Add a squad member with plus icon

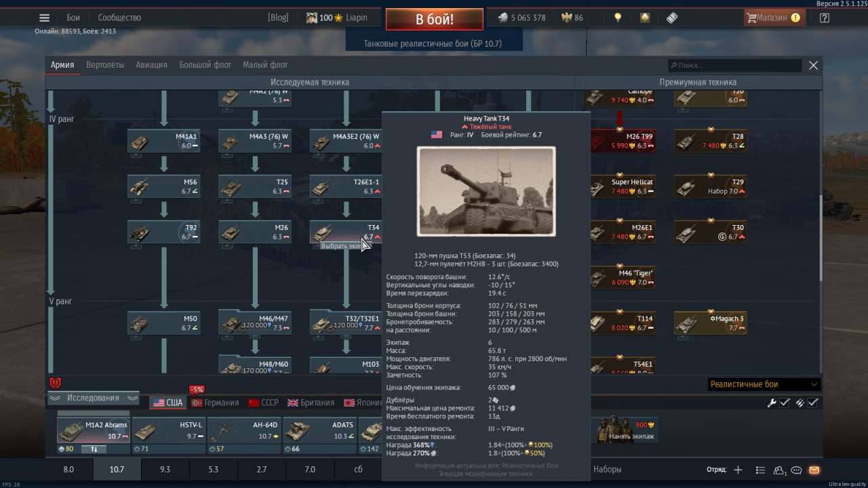[x=738, y=470]
